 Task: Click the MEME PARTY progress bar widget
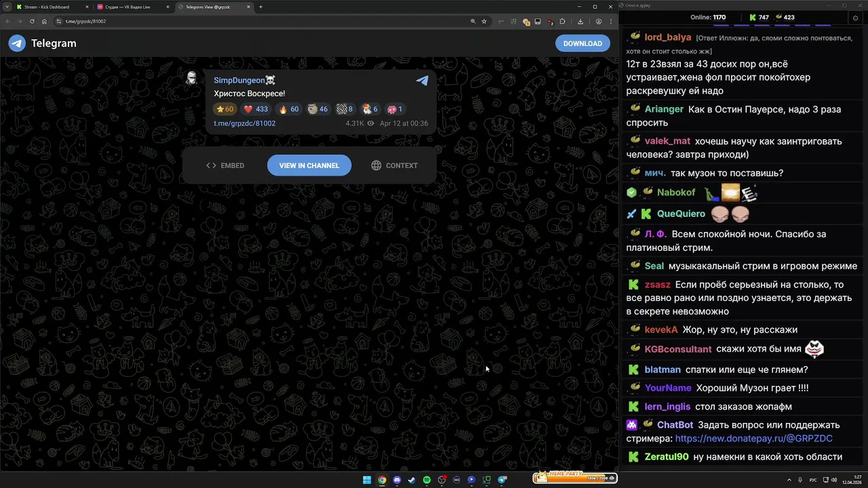click(x=574, y=477)
